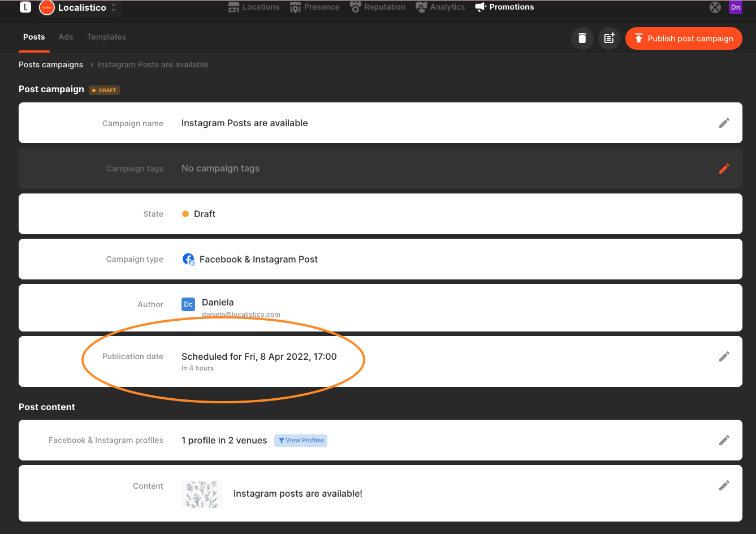
Task: Click the In 4 hours text
Action: point(197,368)
